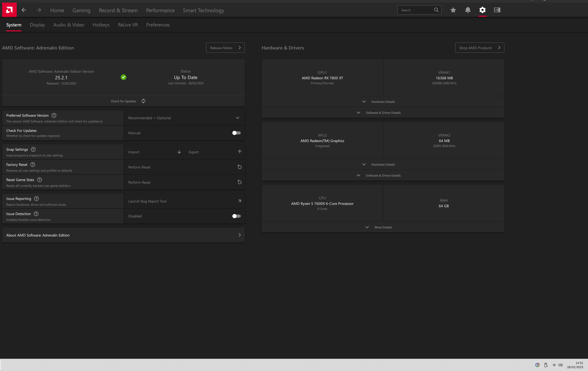
Task: Click the green up-to-date checkmark
Action: [124, 77]
